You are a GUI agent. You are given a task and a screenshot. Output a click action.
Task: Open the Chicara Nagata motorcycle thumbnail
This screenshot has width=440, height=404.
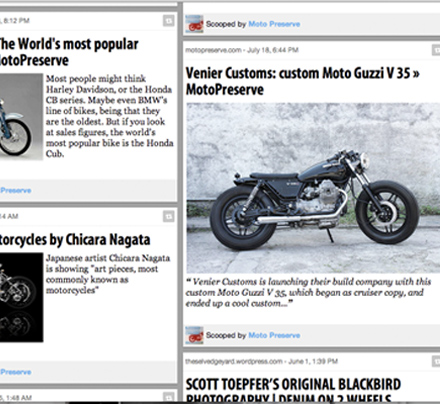(21, 297)
